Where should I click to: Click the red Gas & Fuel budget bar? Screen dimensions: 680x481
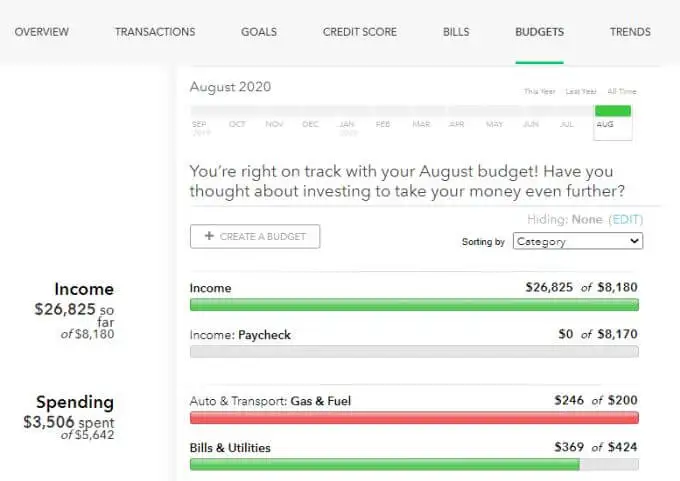[x=414, y=418]
